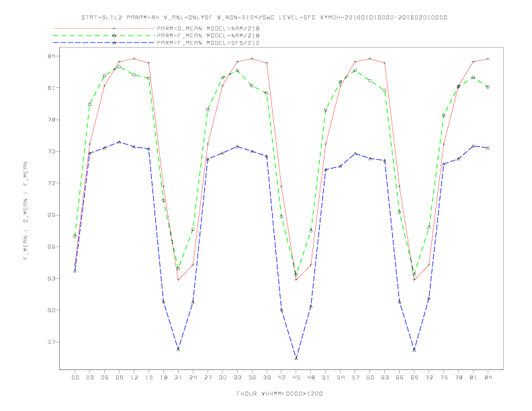
Task: Click x-axis tick label 30
Action: (x=222, y=377)
